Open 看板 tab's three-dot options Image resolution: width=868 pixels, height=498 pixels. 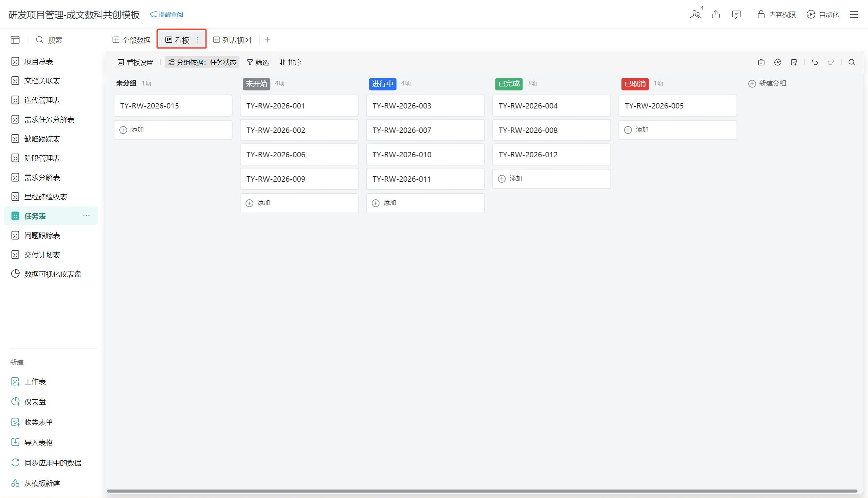point(197,40)
